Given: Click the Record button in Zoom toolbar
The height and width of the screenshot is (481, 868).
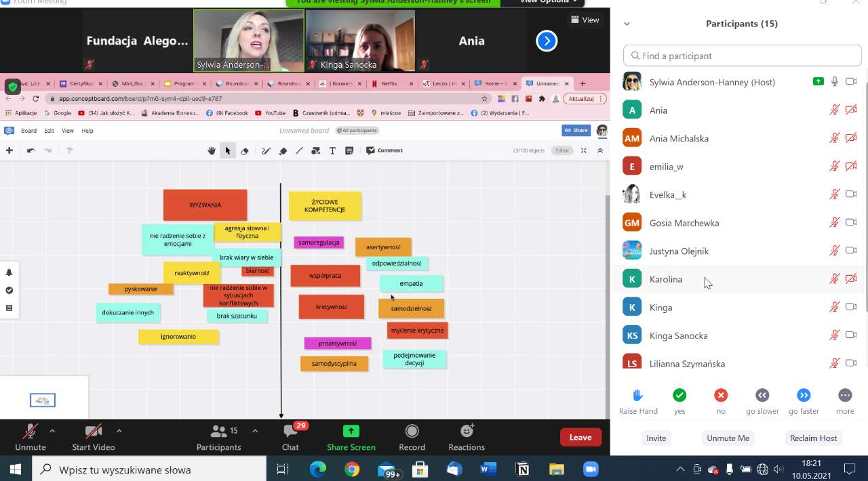Looking at the screenshot, I should point(412,432).
